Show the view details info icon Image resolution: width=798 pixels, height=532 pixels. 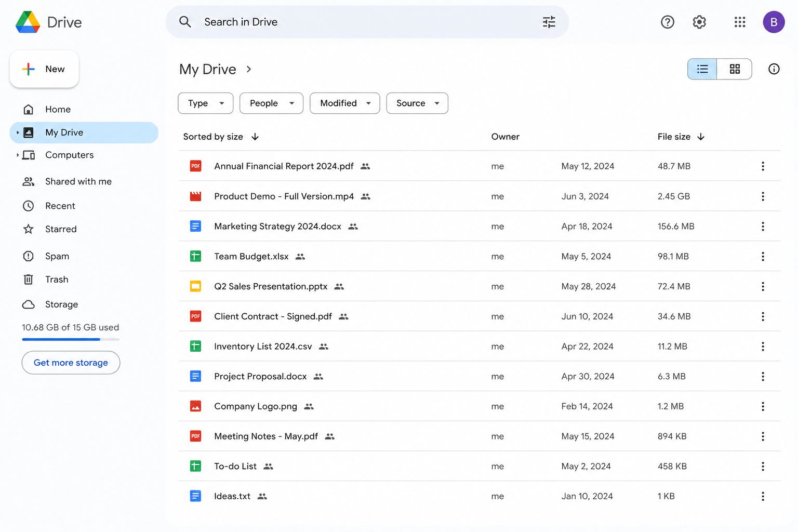[x=774, y=69]
